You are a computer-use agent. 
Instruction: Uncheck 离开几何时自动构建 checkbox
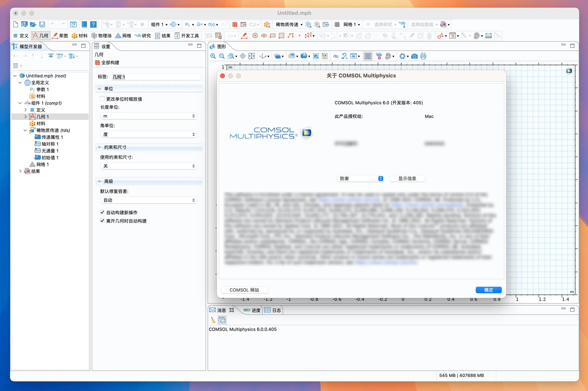102,221
